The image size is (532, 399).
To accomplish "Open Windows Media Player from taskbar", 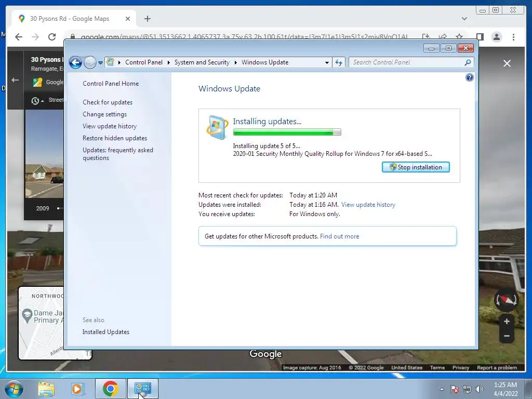I will (x=77, y=389).
